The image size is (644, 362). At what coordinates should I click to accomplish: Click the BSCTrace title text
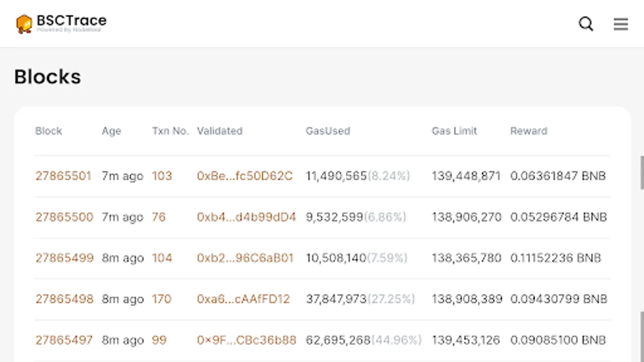(x=72, y=21)
